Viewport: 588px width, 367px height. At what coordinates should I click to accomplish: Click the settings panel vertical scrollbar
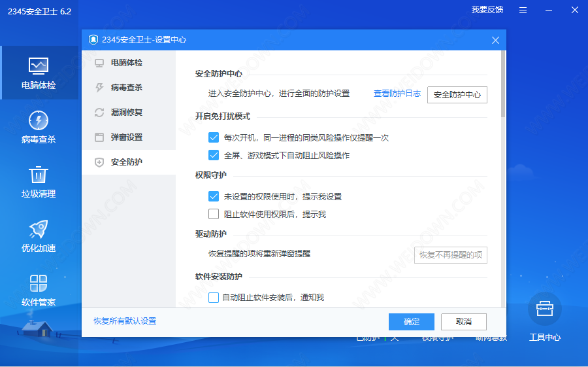coord(502,85)
